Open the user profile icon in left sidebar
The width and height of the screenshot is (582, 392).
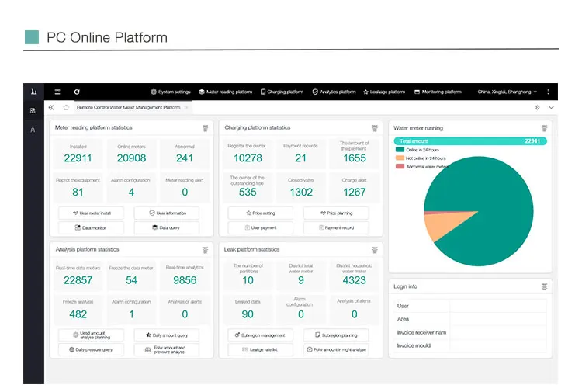coord(33,130)
